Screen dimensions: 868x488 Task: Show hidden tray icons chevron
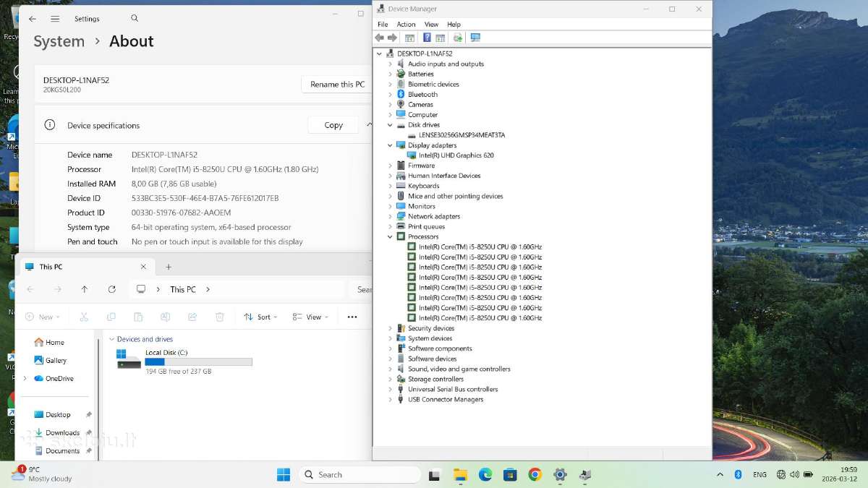point(720,474)
